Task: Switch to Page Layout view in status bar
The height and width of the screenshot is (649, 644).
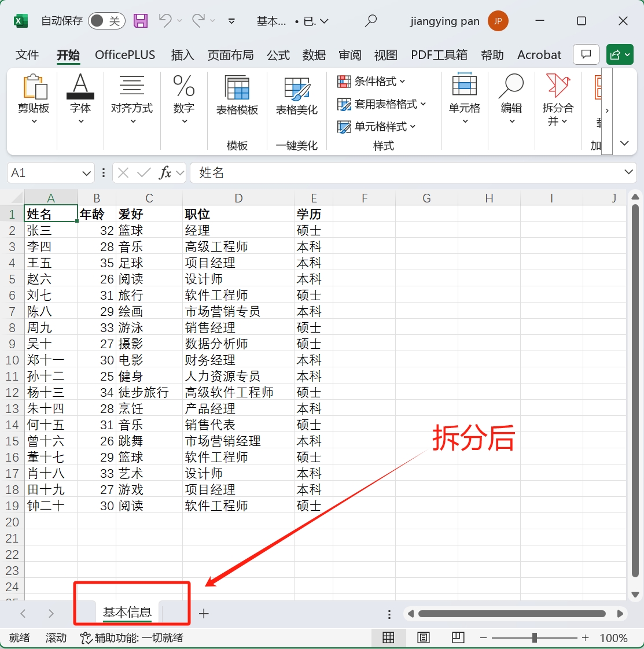Action: point(423,637)
